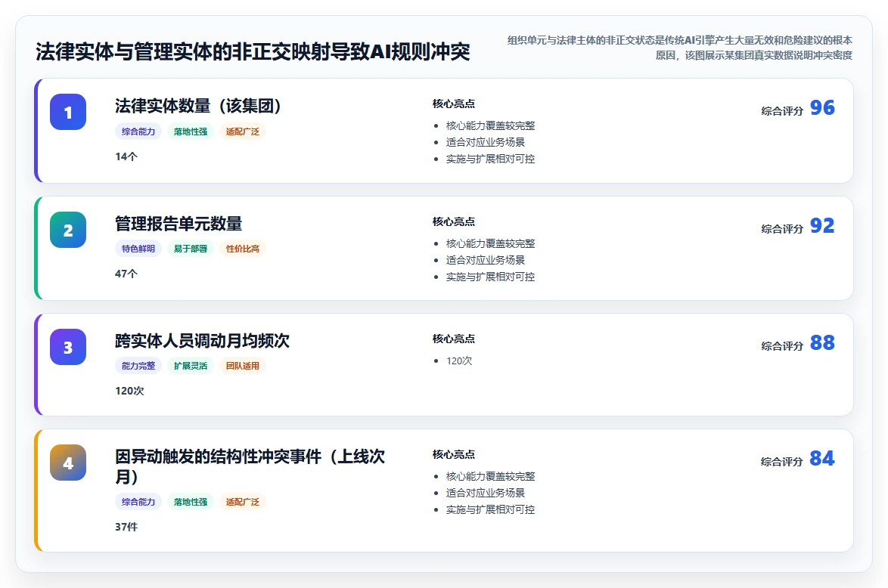Click 实施与扩展相对可控 in the 管理报告单元数量 card
This screenshot has width=888, height=588.
(x=490, y=277)
